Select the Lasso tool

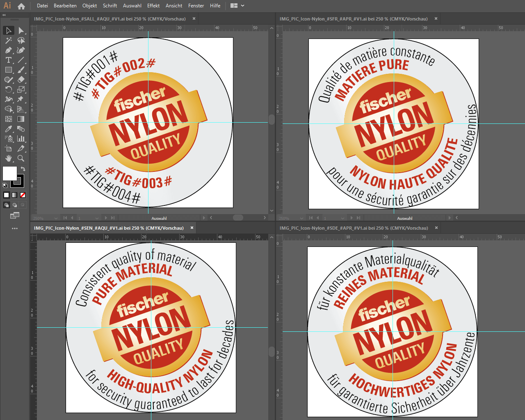21,40
